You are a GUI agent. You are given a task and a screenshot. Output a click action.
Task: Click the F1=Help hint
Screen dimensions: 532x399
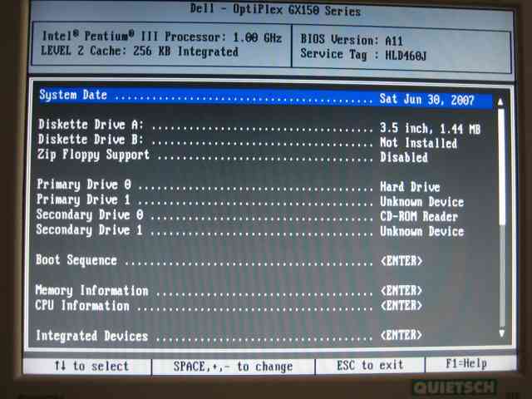click(x=466, y=364)
